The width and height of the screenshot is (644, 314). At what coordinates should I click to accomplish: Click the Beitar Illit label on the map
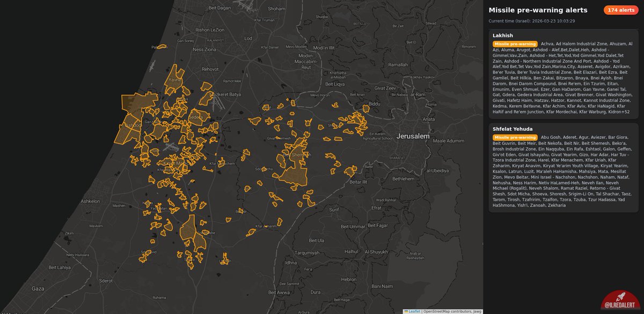click(x=358, y=183)
